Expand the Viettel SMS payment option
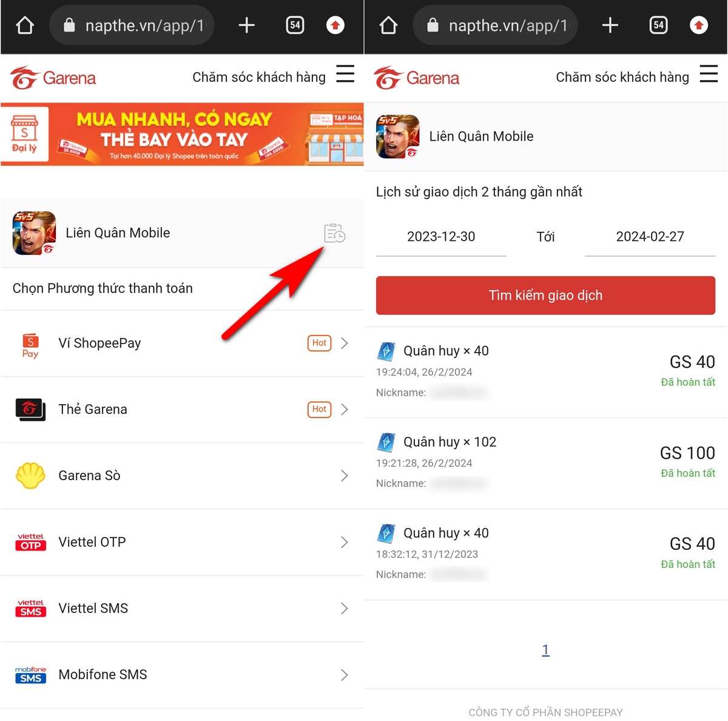The height and width of the screenshot is (721, 728). (x=345, y=608)
